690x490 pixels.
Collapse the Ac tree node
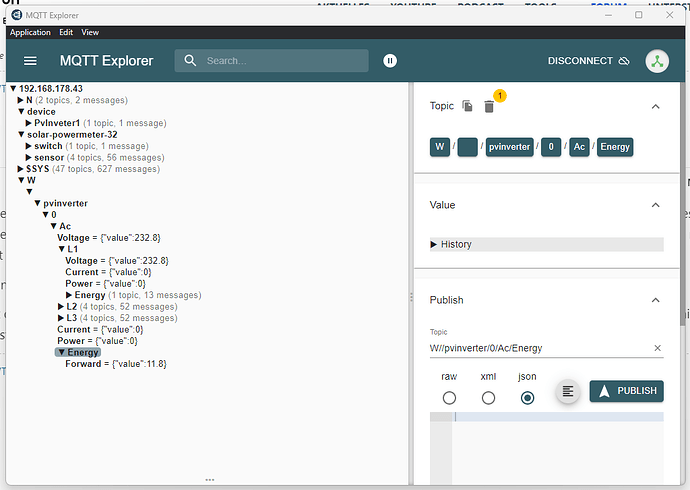click(x=53, y=226)
